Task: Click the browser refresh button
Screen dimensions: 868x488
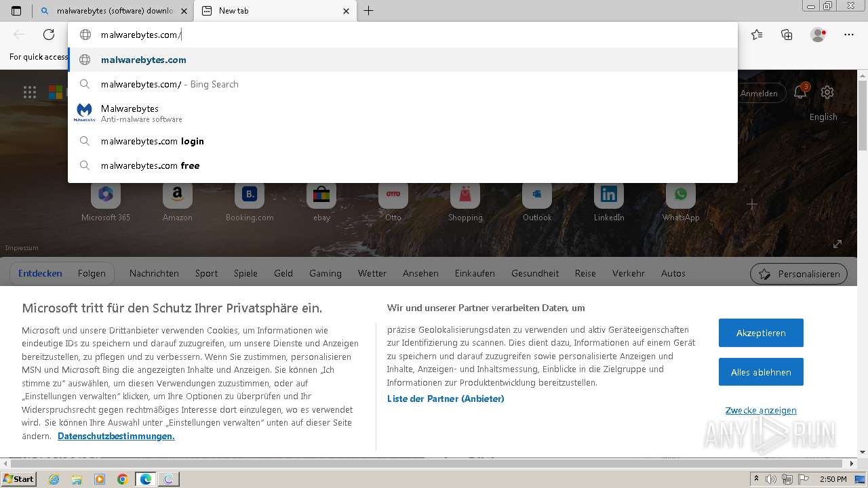Action: coord(49,35)
